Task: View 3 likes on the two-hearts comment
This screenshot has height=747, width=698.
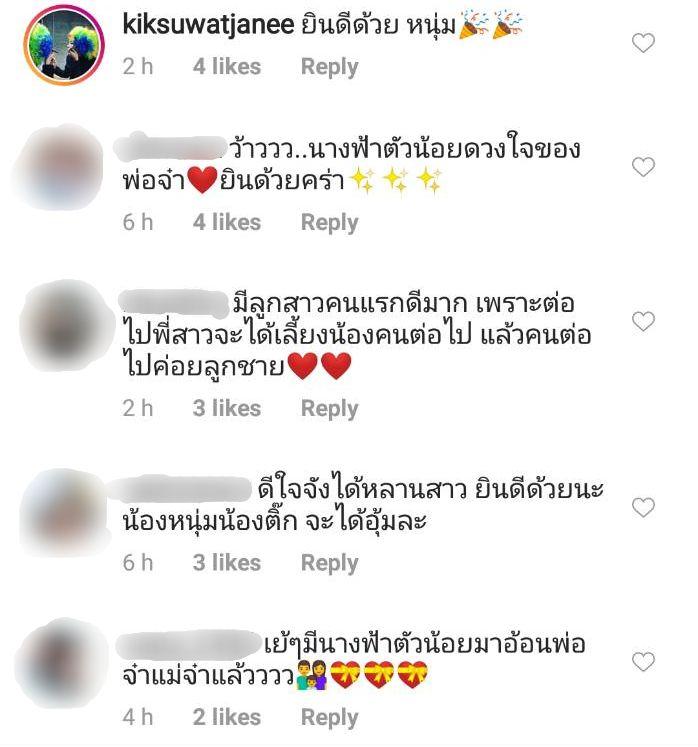Action: [x=227, y=408]
